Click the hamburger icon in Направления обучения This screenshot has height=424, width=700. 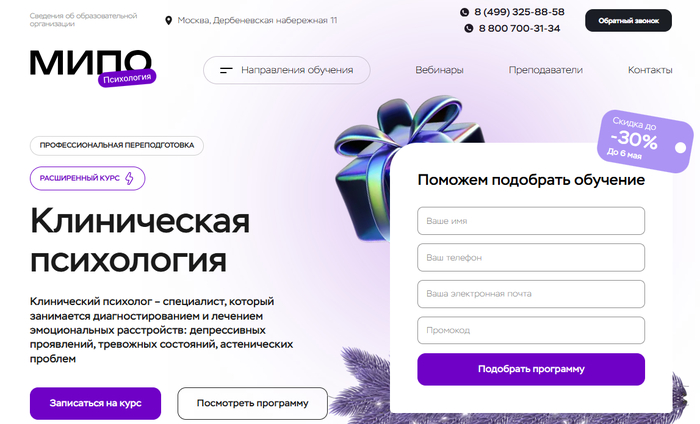[226, 70]
